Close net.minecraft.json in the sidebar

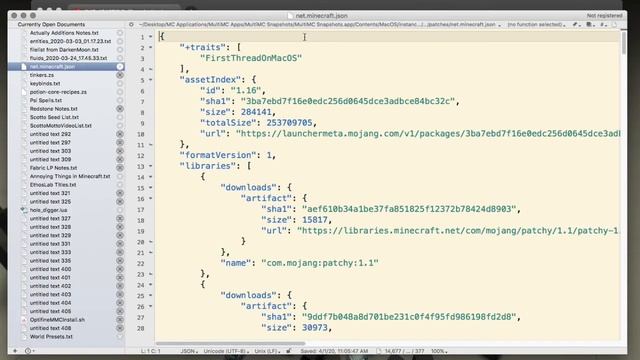[120, 67]
